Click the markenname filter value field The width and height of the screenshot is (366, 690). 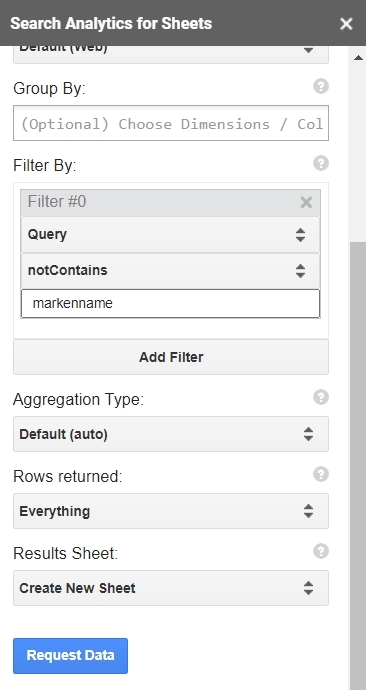click(170, 303)
